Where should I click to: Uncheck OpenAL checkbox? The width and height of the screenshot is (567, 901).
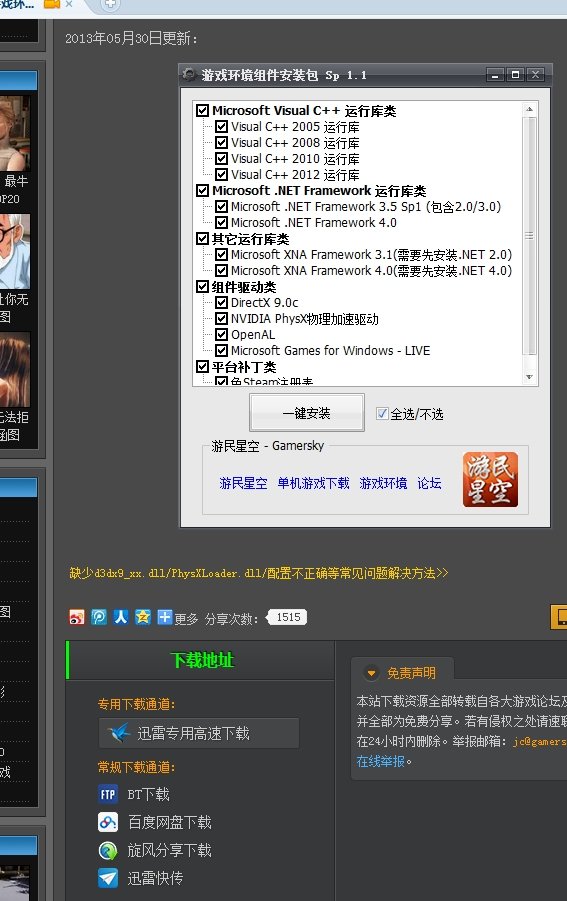(221, 334)
